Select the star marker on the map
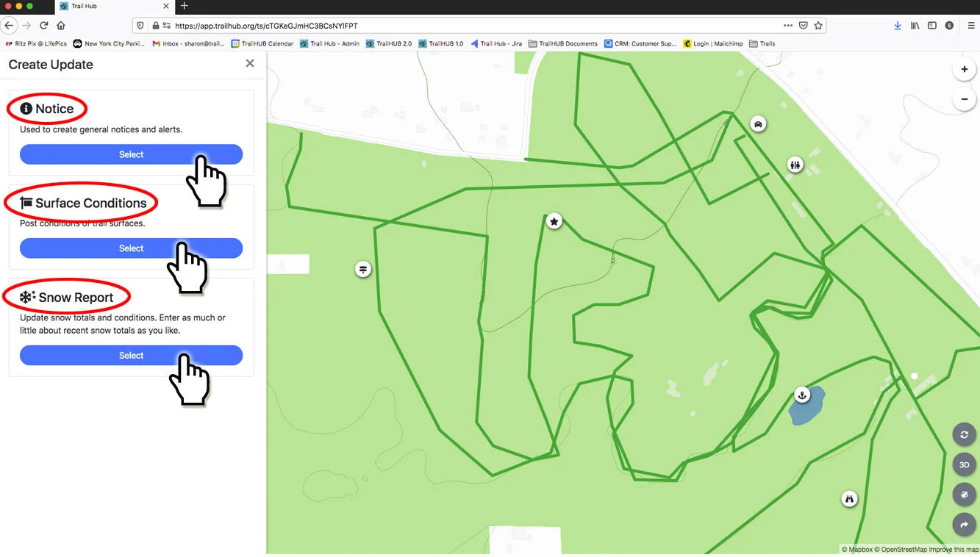Screen dimensions: 980x557 coord(554,220)
